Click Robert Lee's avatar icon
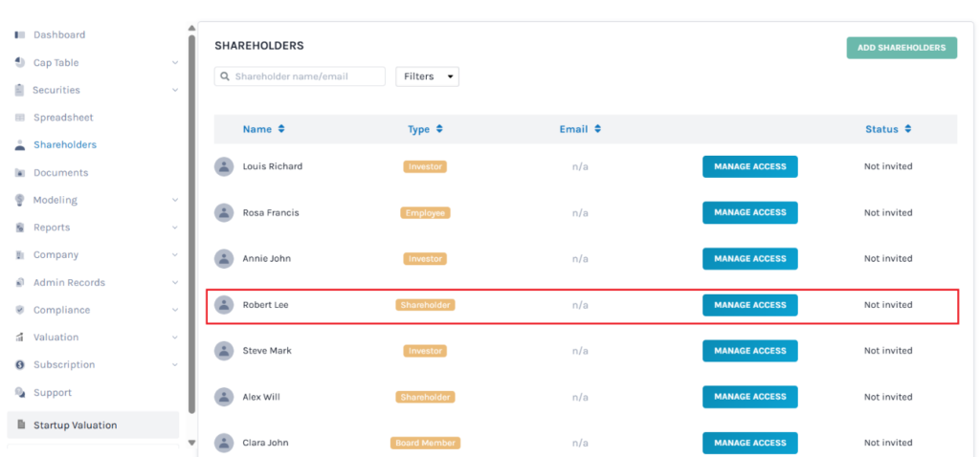Screen dimensions: 980x457 (x=224, y=305)
